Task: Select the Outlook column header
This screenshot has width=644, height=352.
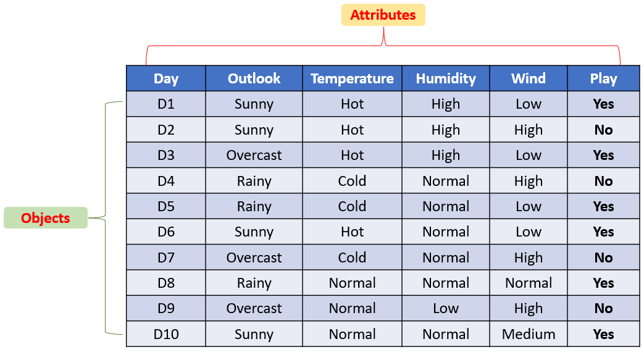Action: tap(254, 78)
